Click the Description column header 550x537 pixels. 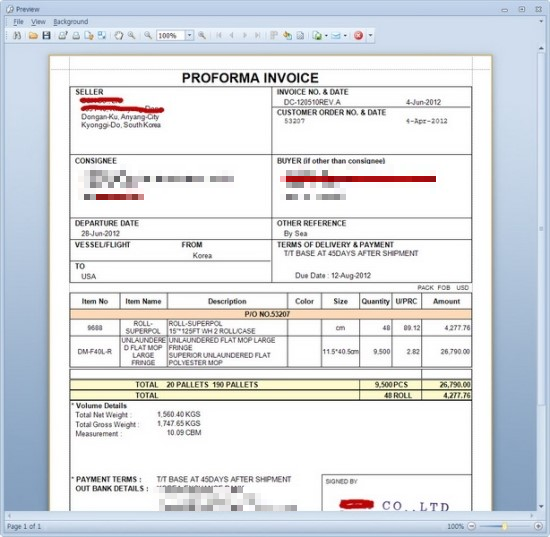[227, 301]
